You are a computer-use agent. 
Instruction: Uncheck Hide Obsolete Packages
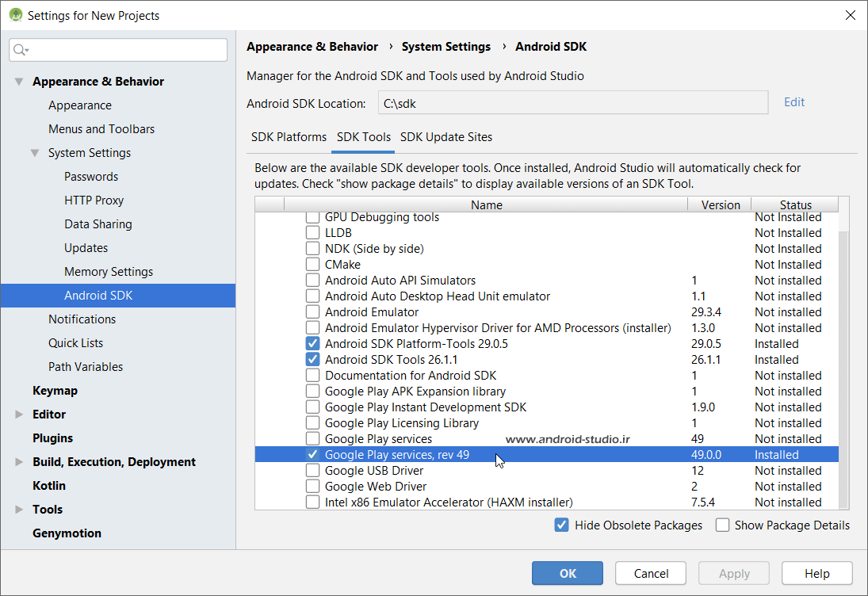tap(561, 525)
